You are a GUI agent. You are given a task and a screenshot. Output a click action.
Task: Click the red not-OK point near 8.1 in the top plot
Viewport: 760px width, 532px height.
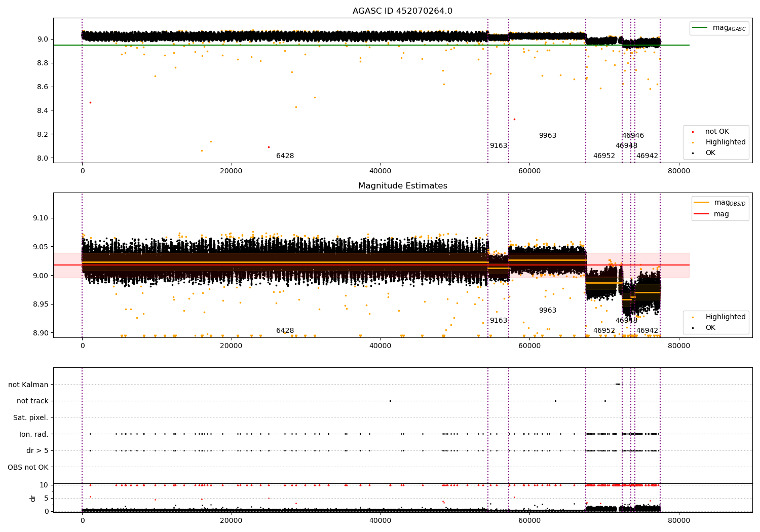269,147
